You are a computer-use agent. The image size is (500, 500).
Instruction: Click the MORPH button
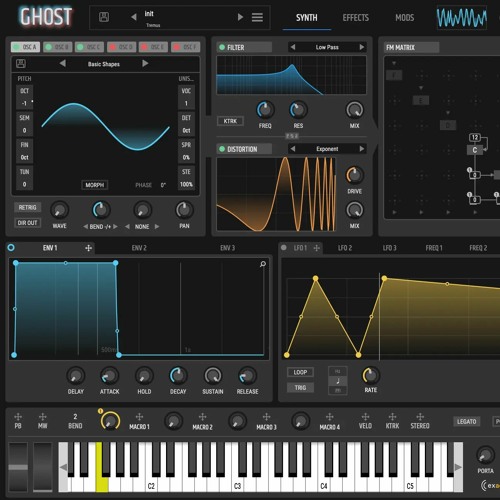point(95,185)
